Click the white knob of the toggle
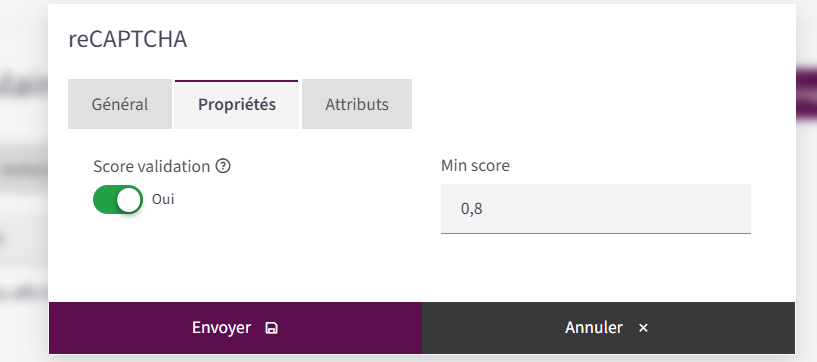 [129, 199]
